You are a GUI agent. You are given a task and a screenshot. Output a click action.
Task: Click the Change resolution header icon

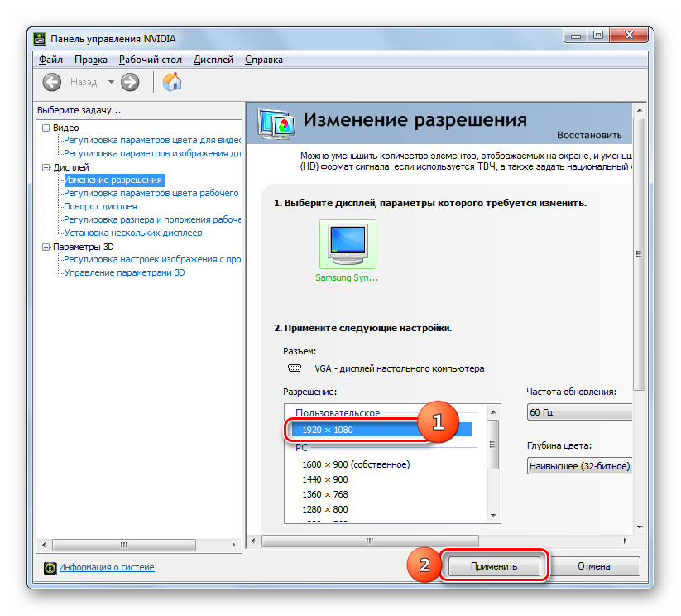tap(276, 124)
